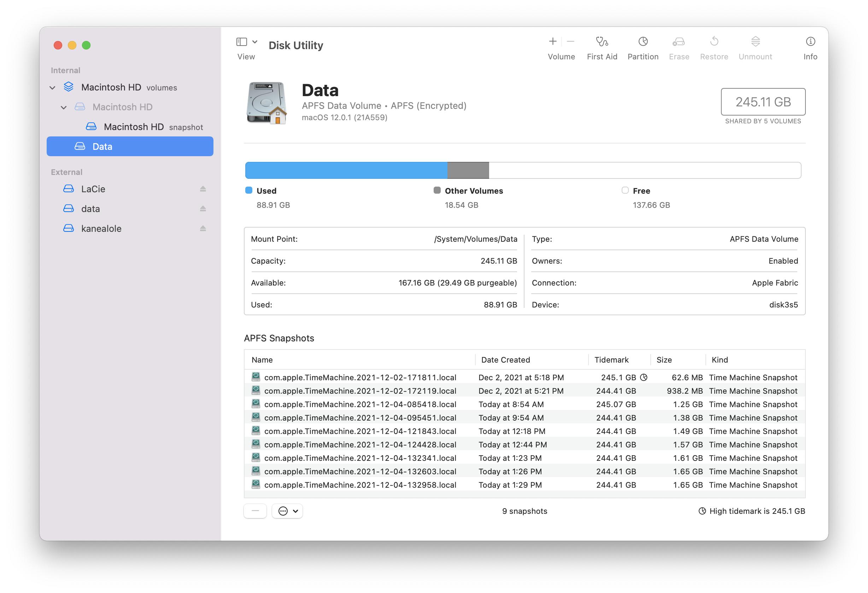Select snapshot 2021-12-04-132958.local
The image size is (868, 593).
pyautogui.click(x=525, y=485)
